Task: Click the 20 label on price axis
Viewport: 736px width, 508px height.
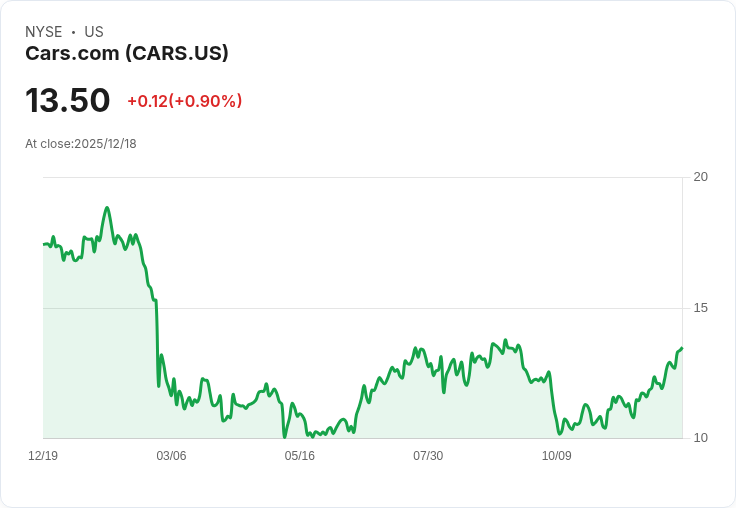Action: pyautogui.click(x=701, y=177)
